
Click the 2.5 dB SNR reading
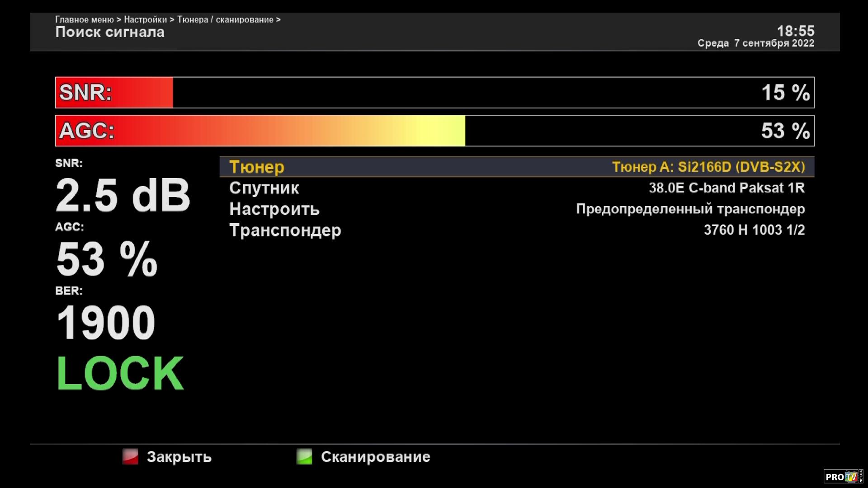123,196
